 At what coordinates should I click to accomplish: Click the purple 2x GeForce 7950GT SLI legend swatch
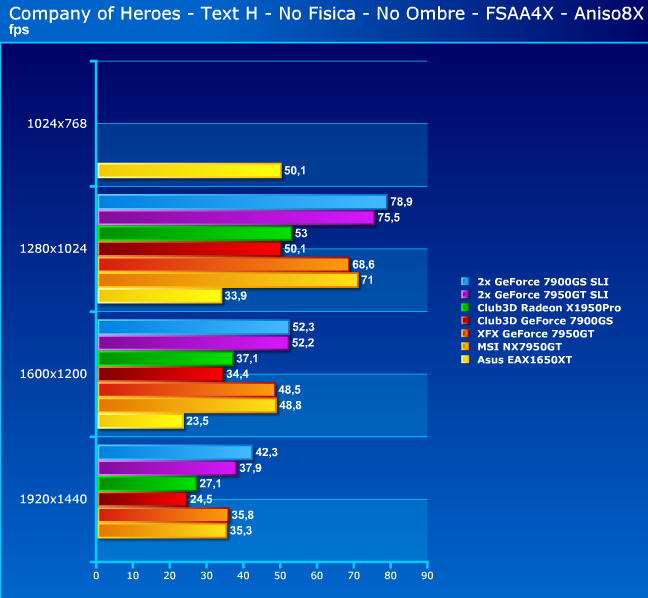tap(465, 295)
